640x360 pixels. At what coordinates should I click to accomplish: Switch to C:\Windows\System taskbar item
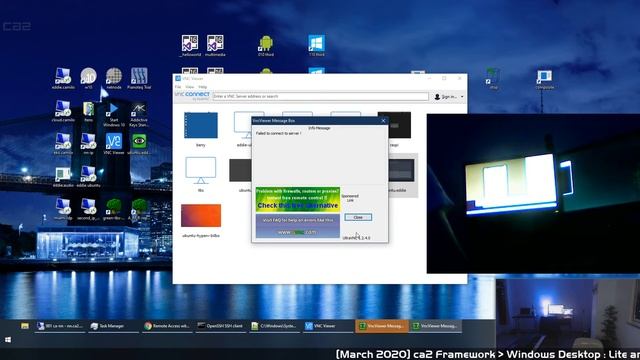click(x=274, y=326)
